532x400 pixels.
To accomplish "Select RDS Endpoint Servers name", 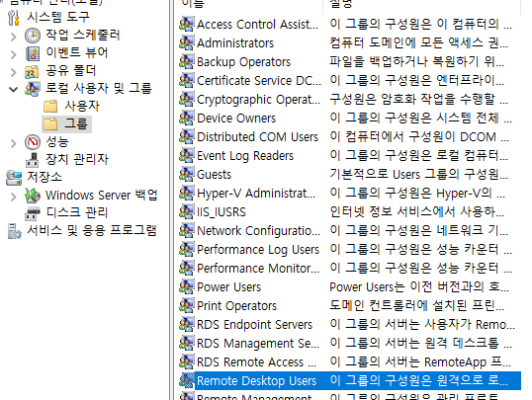I will pyautogui.click(x=254, y=324).
